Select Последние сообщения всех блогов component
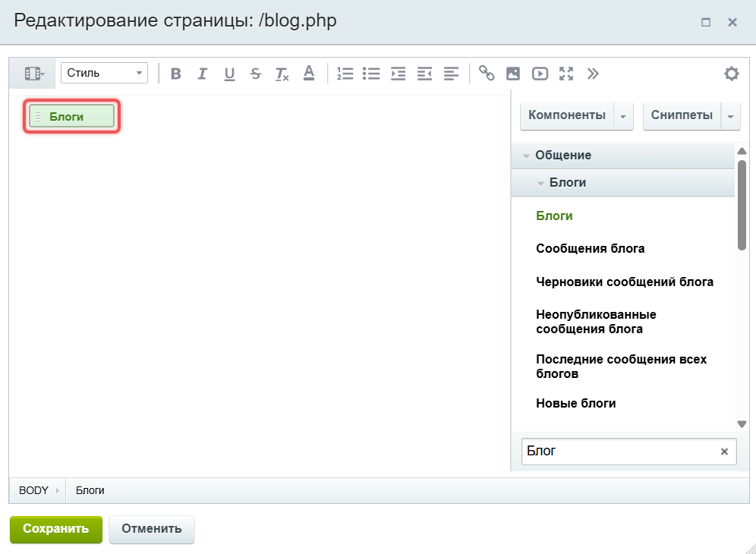This screenshot has height=554, width=756. coord(622,367)
